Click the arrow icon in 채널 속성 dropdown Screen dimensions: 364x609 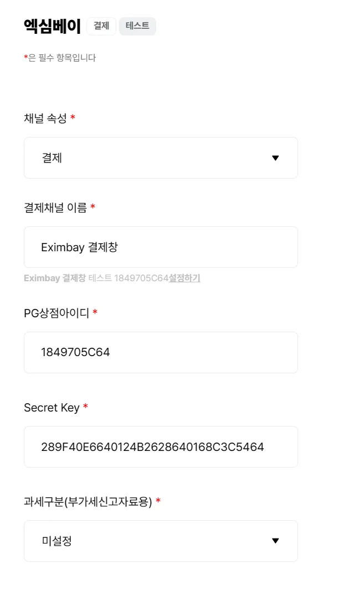pyautogui.click(x=275, y=158)
